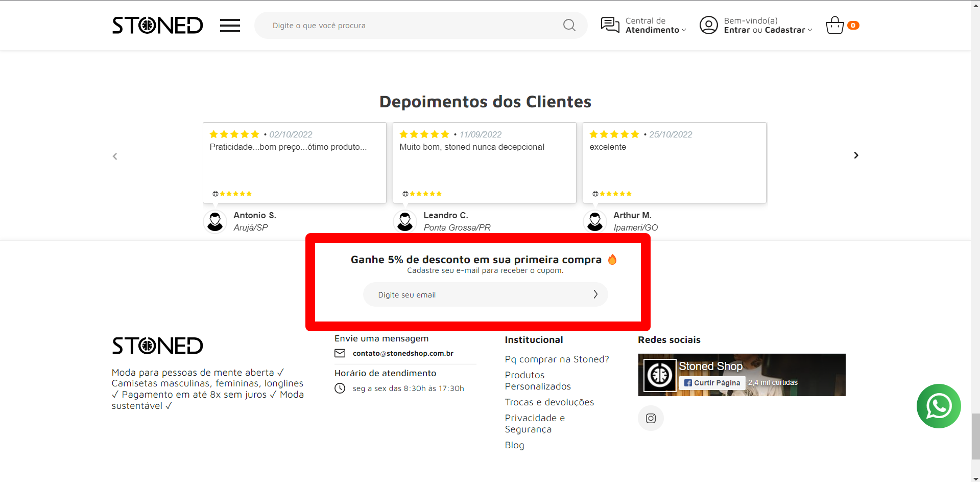
Task: Click the search magnifier icon
Action: tap(569, 25)
